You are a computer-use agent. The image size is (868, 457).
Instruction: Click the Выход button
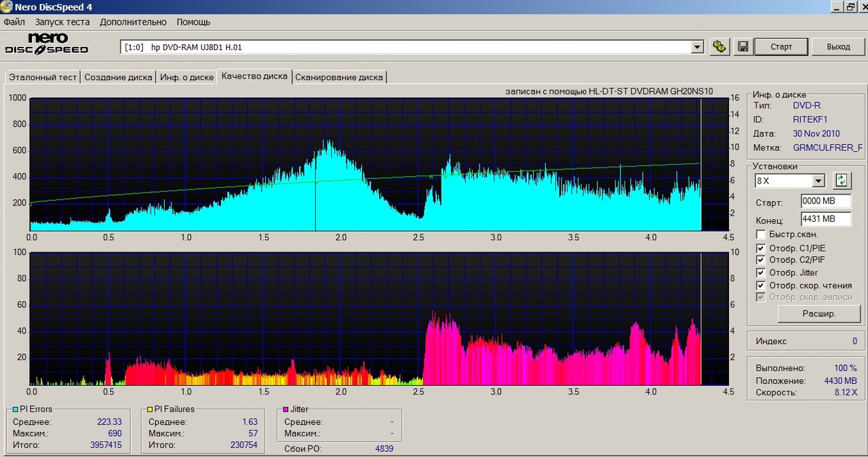(838, 47)
